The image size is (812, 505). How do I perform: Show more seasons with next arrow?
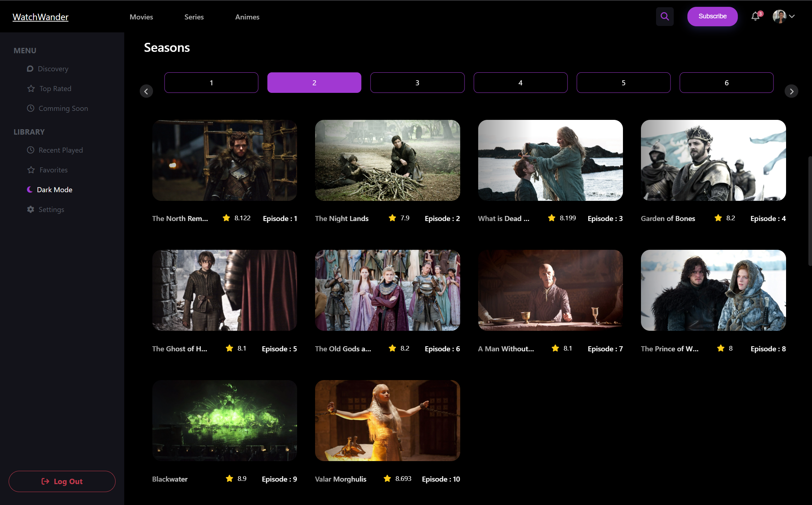tap(791, 91)
